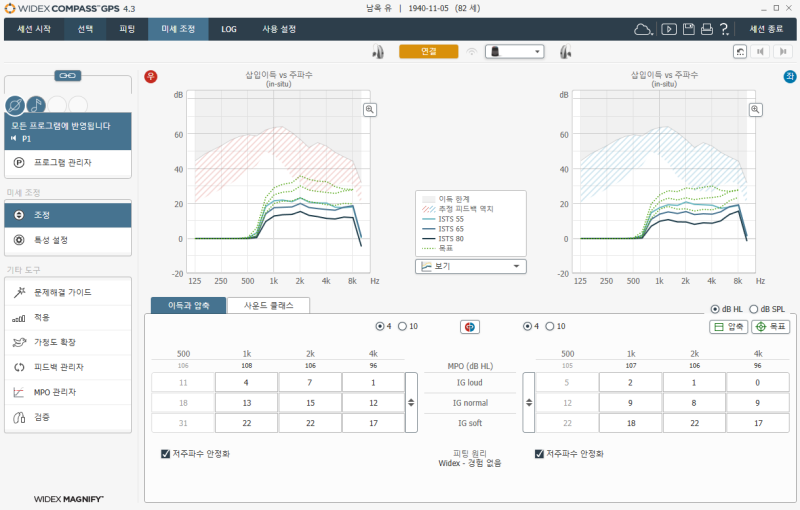Viewport: 800px width, 510px height.
Task: Click the orange 연결 button
Action: coord(429,52)
